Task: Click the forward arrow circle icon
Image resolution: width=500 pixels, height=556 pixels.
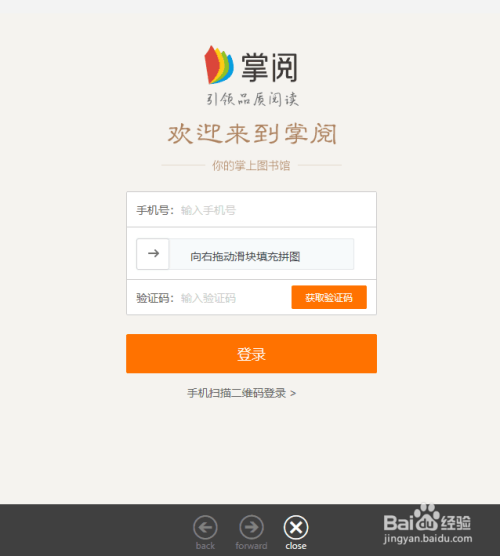Action: point(251,527)
